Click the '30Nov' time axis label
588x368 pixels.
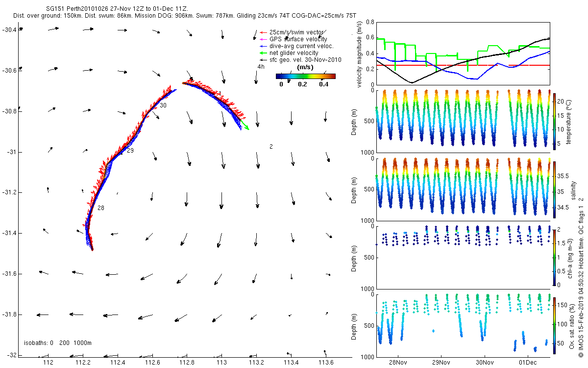(x=484, y=363)
